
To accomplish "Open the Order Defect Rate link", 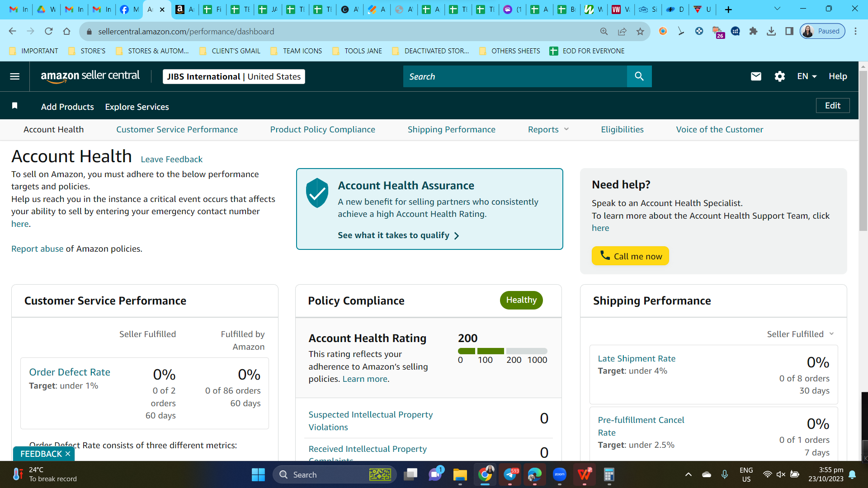I will click(70, 372).
